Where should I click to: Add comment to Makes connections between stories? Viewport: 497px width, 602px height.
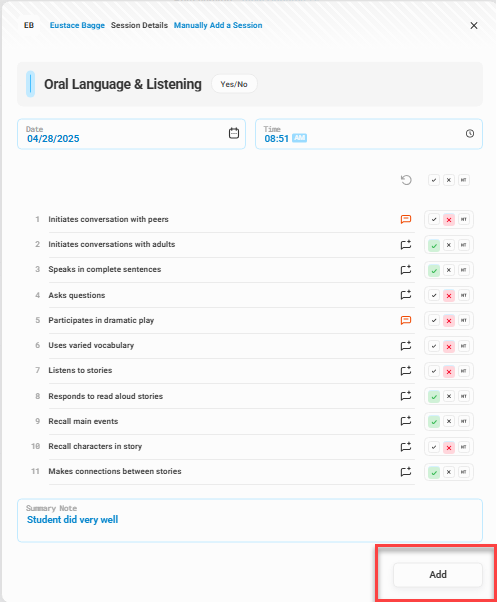(406, 471)
